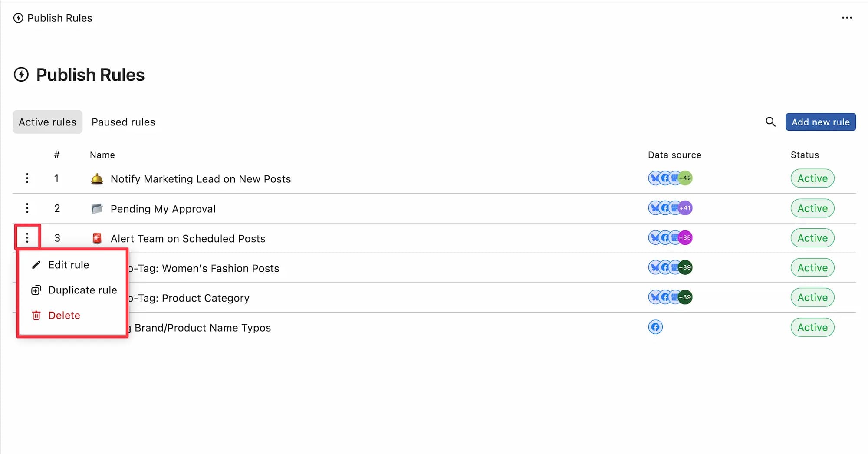Screen dimensions: 868x454
Task: Switch to the Paused rules tab
Action: tap(123, 122)
